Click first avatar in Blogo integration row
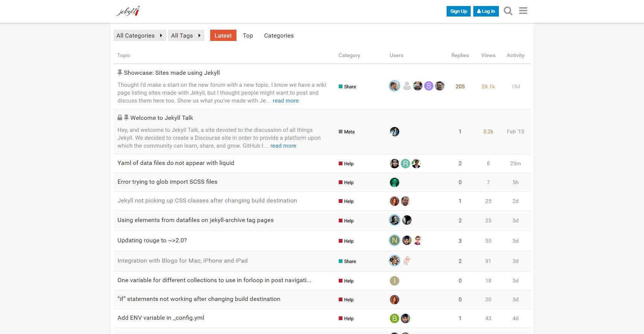 (394, 260)
